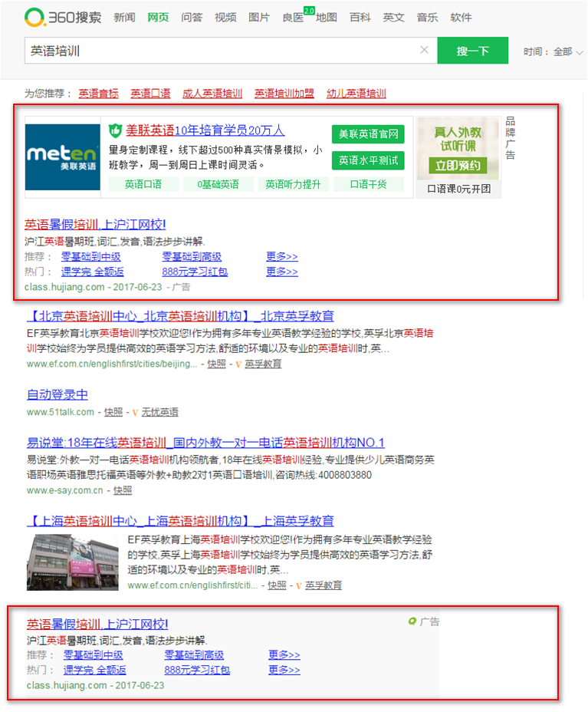
Task: Expand 更多>> in the bottom 热门 row
Action: tap(284, 670)
